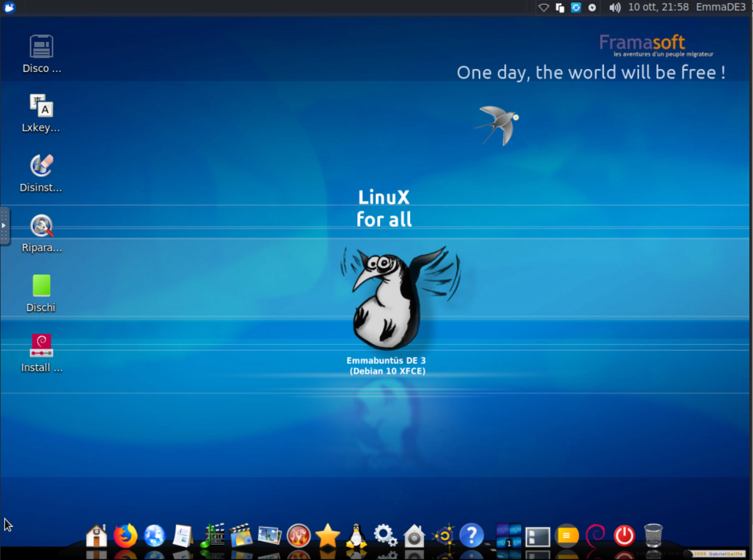
Task: Open the blue question mark help icon
Action: 471,535
